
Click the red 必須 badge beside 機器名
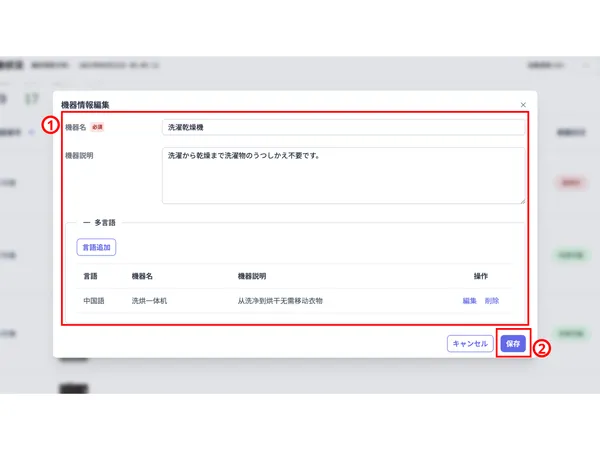point(97,127)
